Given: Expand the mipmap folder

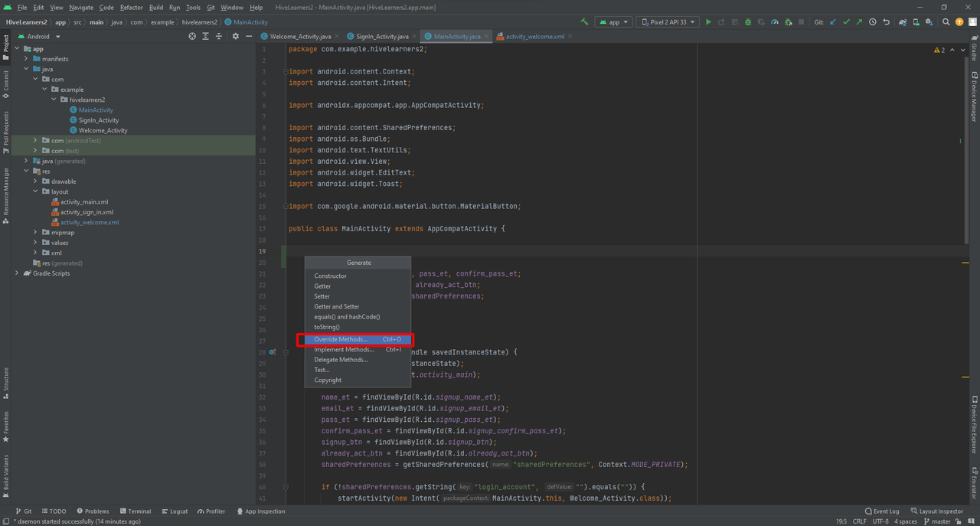Looking at the screenshot, I should (35, 233).
